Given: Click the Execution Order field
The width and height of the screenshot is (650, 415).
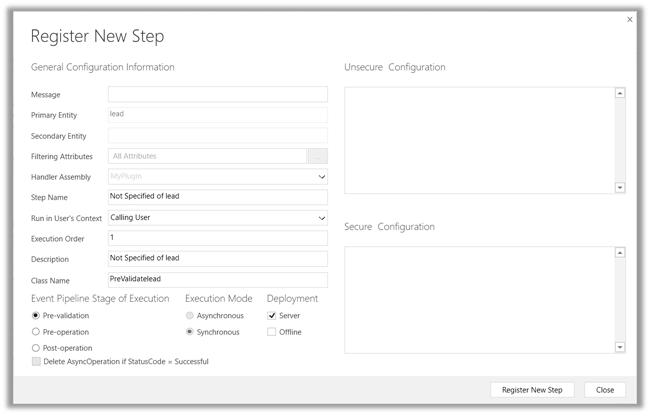Looking at the screenshot, I should coord(217,238).
